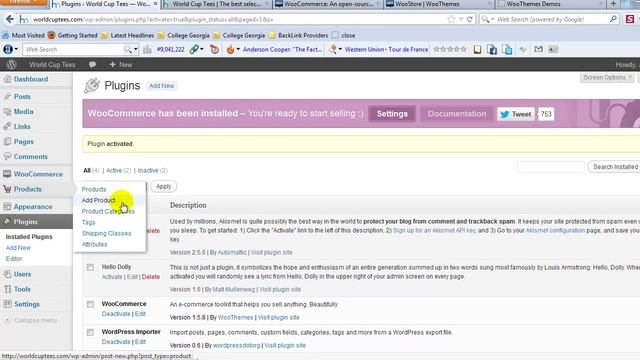Collapse the admin sidebar menu
The width and height of the screenshot is (640, 360).
(x=31, y=320)
